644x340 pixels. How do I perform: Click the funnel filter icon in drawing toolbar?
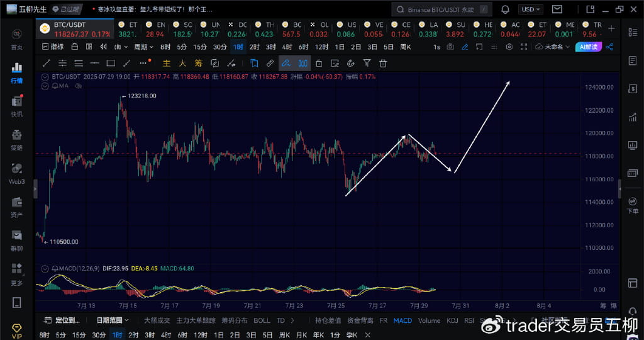click(x=367, y=63)
